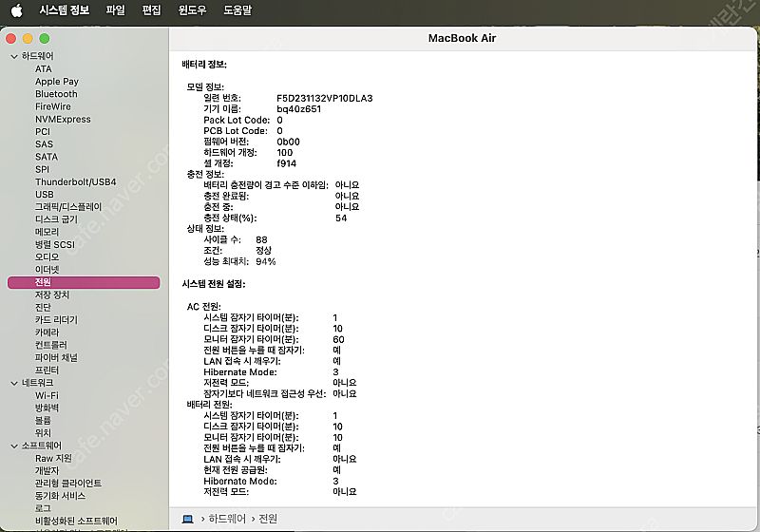
Task: Click the yellow minimize window button
Action: coord(28,39)
